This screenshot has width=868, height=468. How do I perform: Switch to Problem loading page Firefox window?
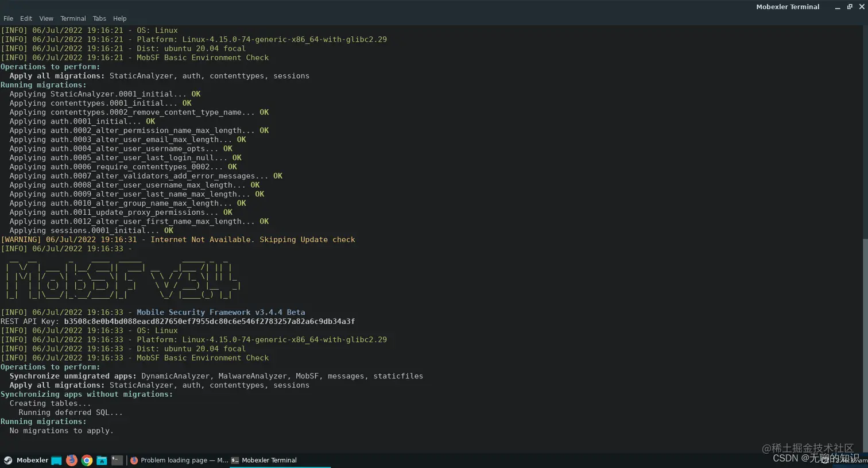point(179,460)
